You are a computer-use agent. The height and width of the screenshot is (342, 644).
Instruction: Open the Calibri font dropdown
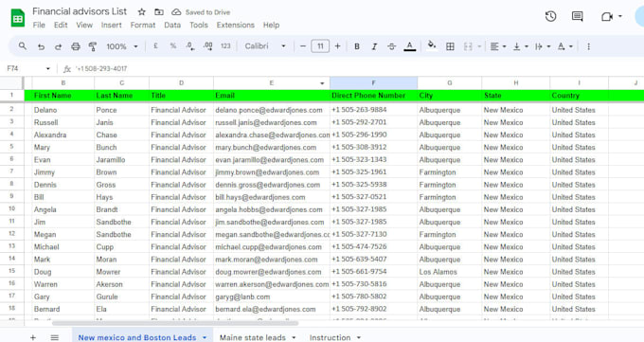pyautogui.click(x=265, y=46)
